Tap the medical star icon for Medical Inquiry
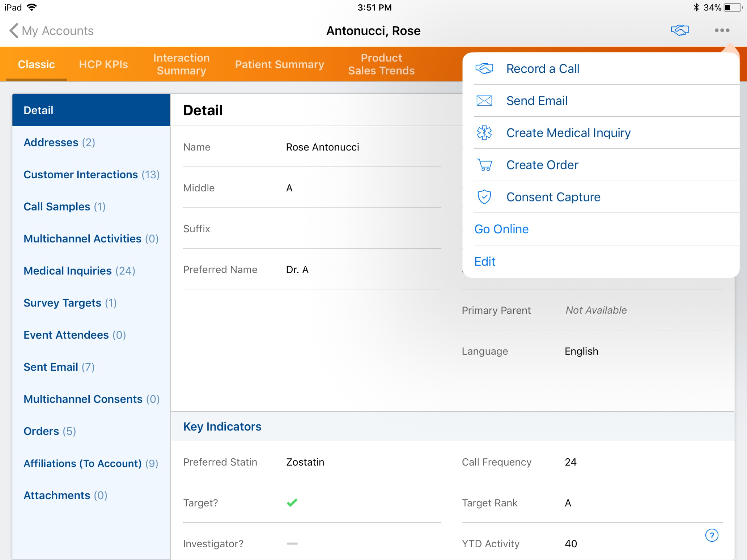This screenshot has height=560, width=747. point(484,133)
